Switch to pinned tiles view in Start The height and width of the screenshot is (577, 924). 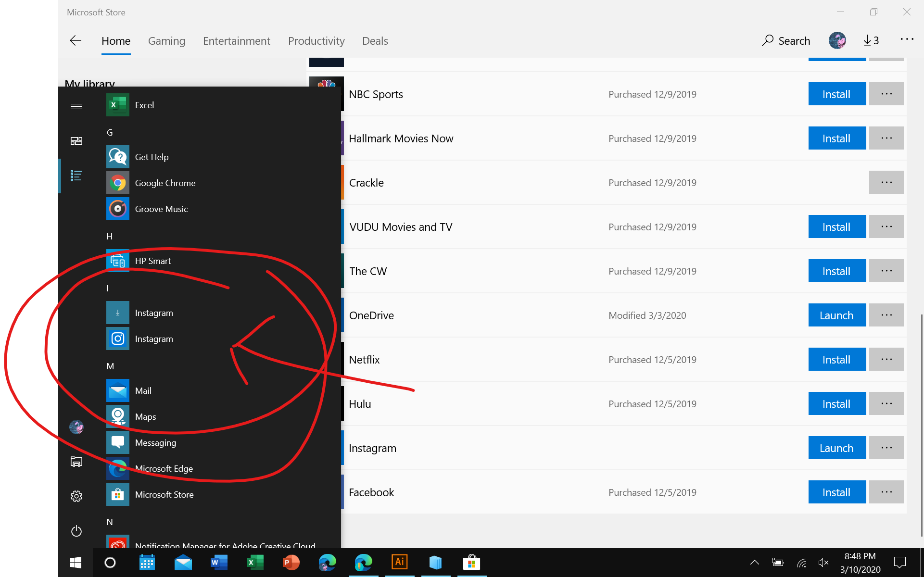(x=76, y=141)
